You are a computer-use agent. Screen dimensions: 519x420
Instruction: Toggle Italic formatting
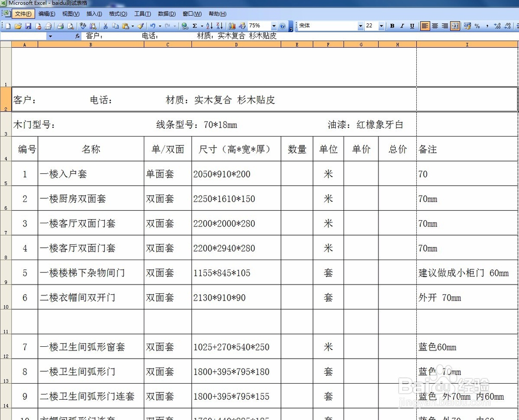click(402, 26)
